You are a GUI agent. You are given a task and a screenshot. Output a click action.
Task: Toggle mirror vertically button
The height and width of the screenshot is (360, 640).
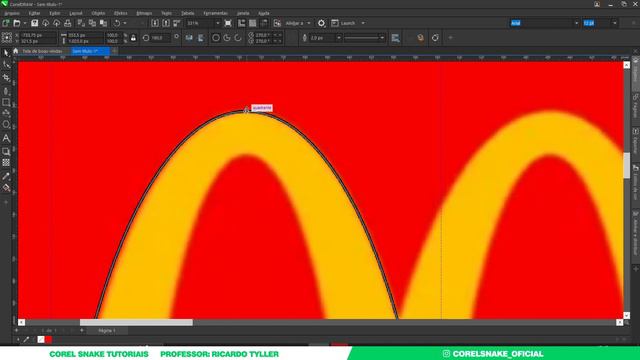(x=201, y=38)
